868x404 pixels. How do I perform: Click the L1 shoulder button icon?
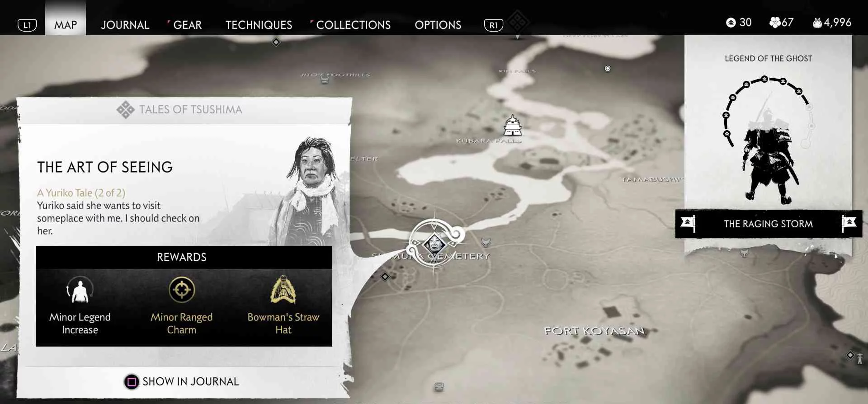pyautogui.click(x=27, y=25)
